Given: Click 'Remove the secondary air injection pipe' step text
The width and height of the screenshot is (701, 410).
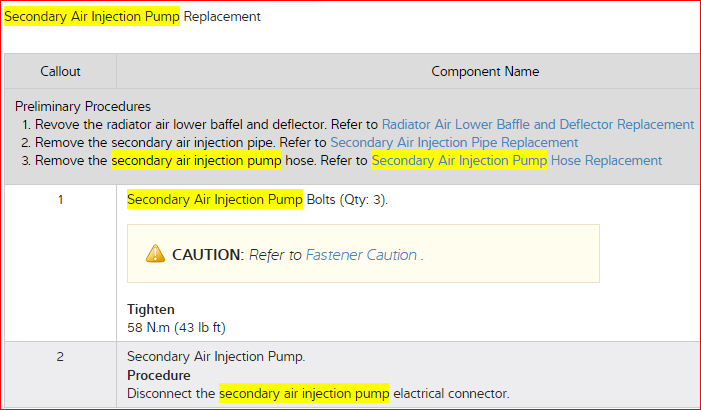Looking at the screenshot, I should tap(159, 143).
